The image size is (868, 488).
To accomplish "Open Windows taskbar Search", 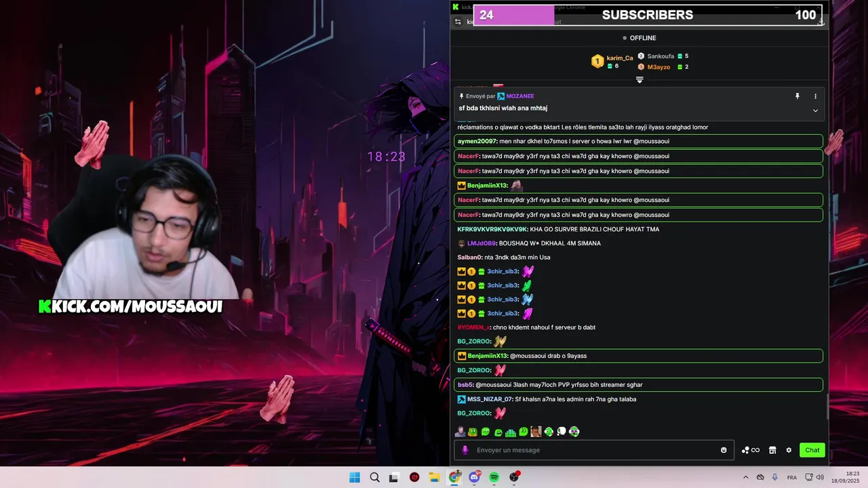I will click(374, 477).
